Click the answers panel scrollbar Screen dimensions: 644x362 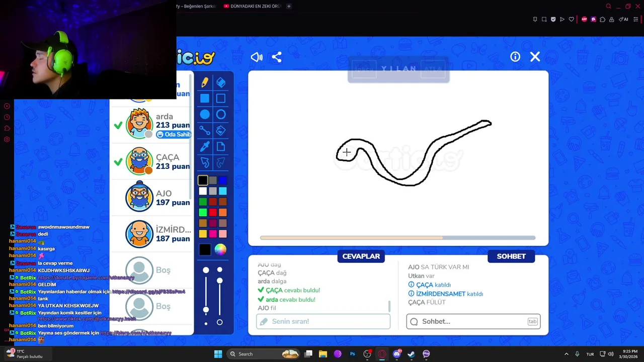click(389, 306)
